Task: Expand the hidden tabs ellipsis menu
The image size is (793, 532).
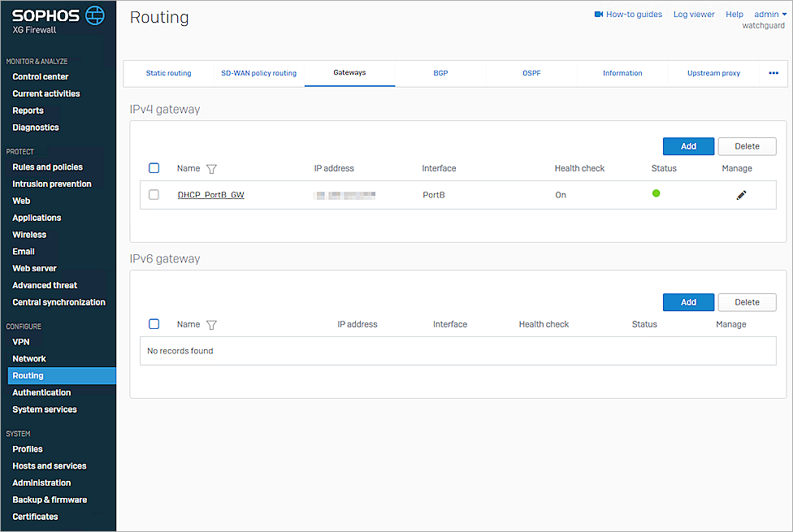Action: 773,72
